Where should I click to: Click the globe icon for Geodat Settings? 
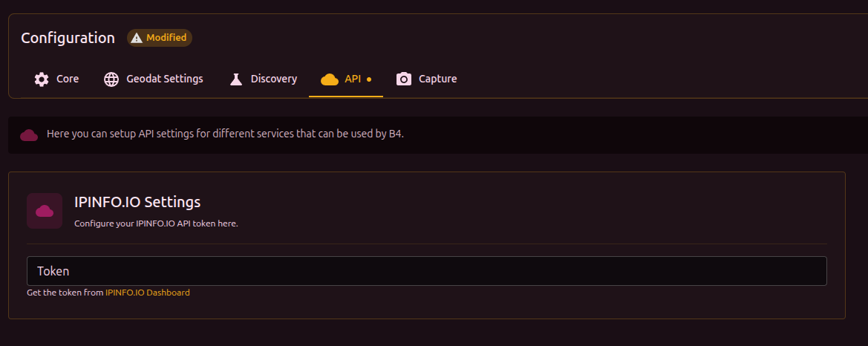(x=111, y=79)
